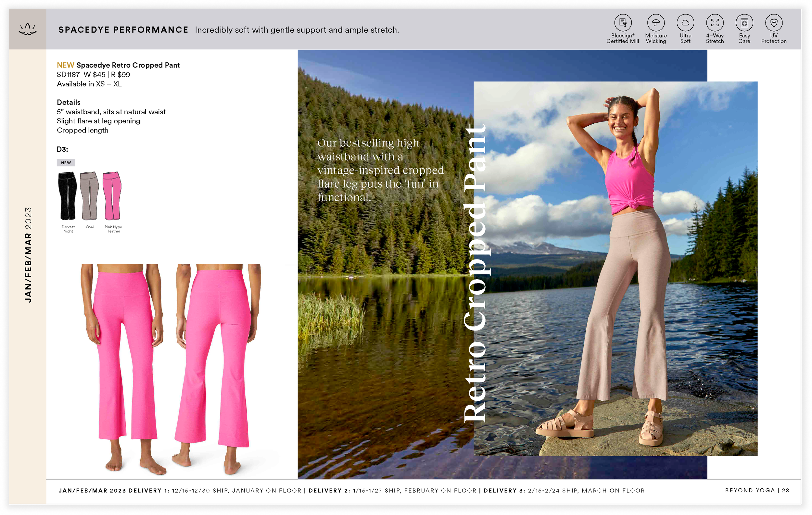Click 'Our bestselling high waistband' paragraph
The height and width of the screenshot is (515, 812).
pyautogui.click(x=381, y=170)
